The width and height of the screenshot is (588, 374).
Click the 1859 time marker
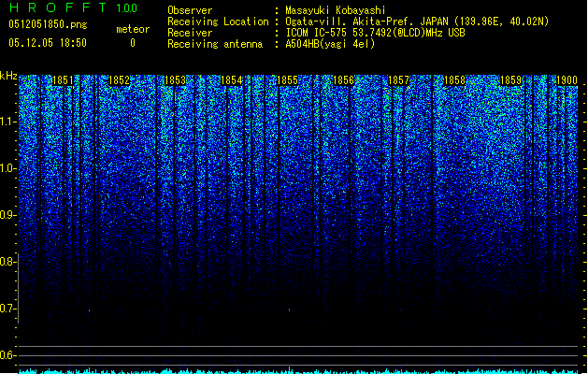click(x=510, y=80)
